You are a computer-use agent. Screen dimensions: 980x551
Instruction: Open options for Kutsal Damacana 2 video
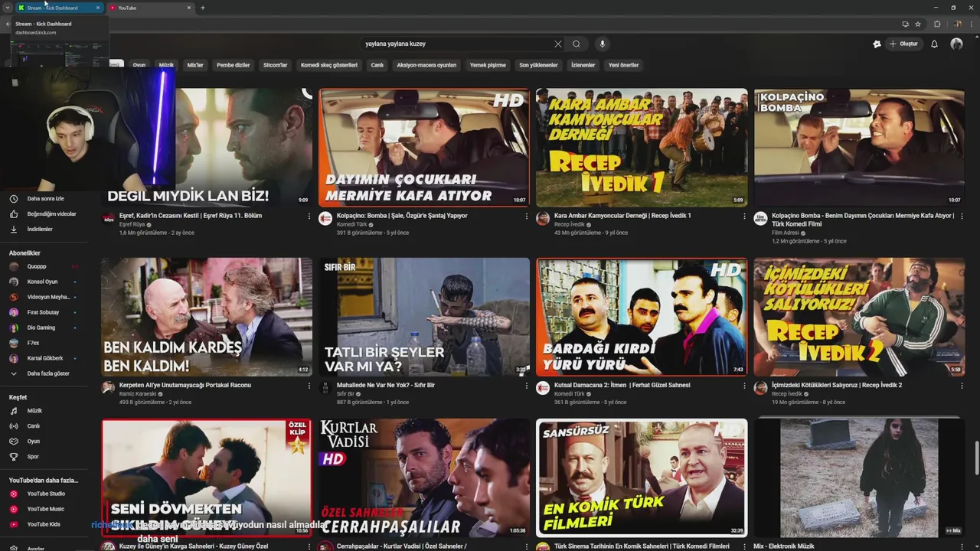click(x=744, y=386)
